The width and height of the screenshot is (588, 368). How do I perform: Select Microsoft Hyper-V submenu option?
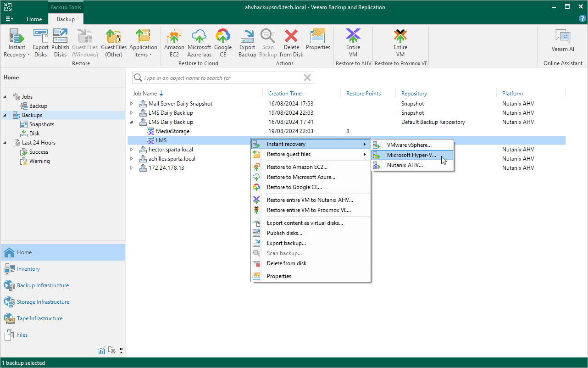click(412, 155)
